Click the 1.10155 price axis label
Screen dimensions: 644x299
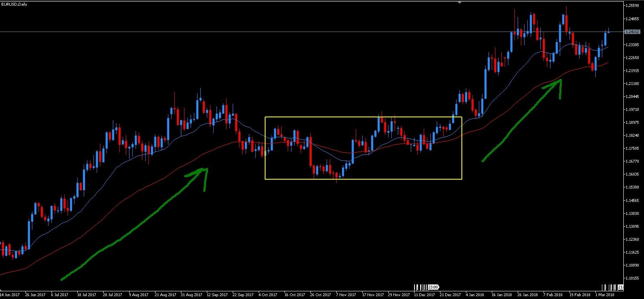[632, 278]
